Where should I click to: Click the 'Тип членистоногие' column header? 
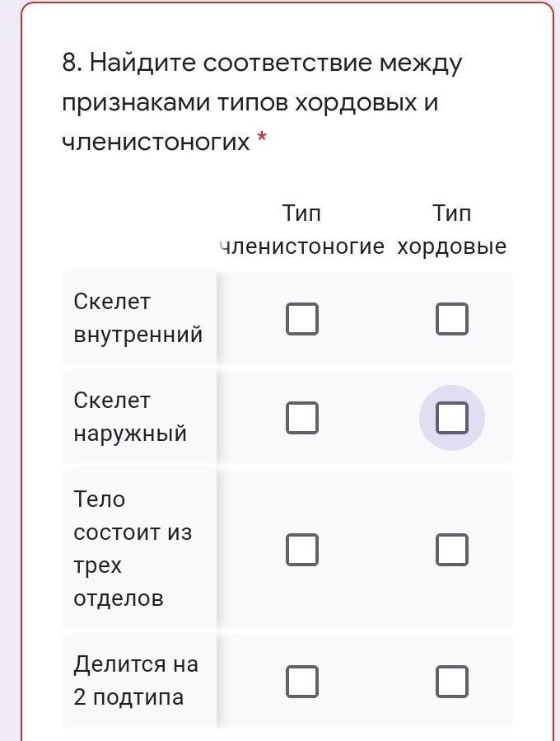pyautogui.click(x=302, y=230)
